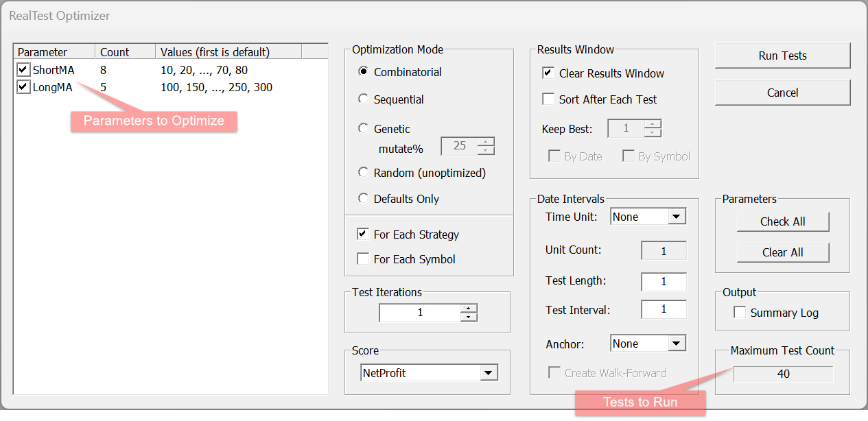Click Check All parameters button
Screen dimensions: 868x421
[783, 221]
